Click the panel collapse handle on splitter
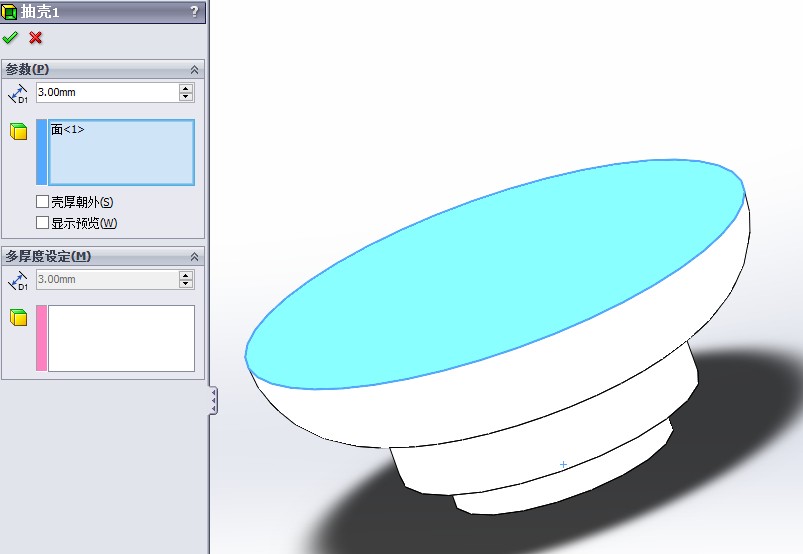Screen dimensions: 803x554 214,400
